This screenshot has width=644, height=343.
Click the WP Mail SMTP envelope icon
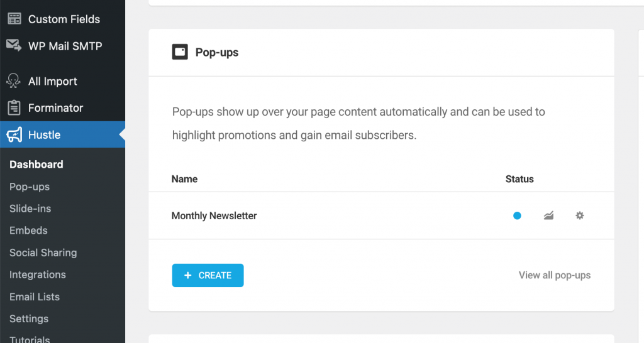tap(14, 45)
